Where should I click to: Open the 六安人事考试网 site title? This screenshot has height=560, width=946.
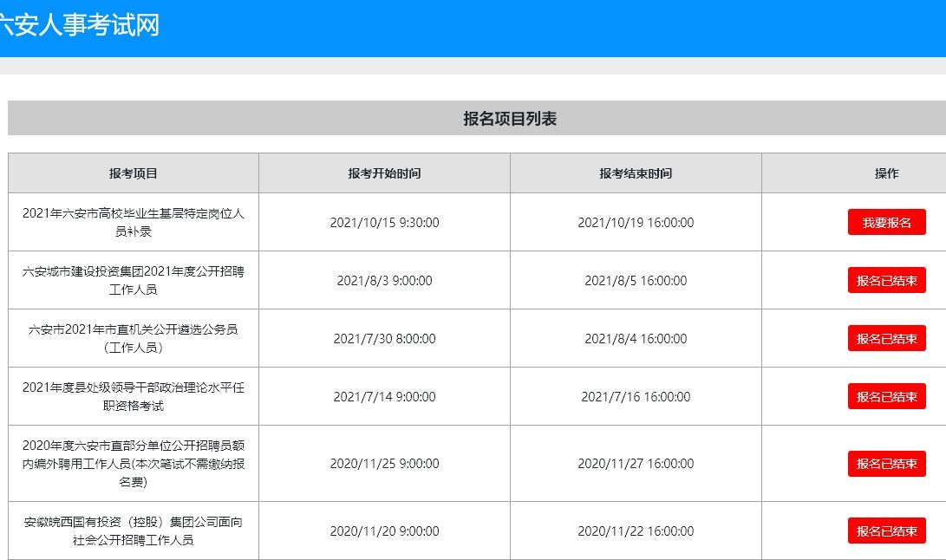[x=80, y=25]
